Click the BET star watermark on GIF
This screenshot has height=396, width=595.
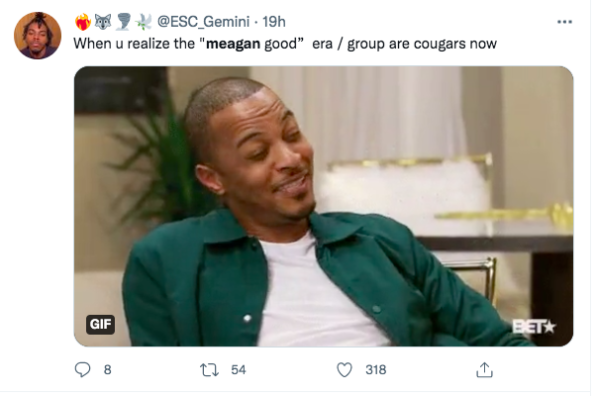tap(534, 327)
